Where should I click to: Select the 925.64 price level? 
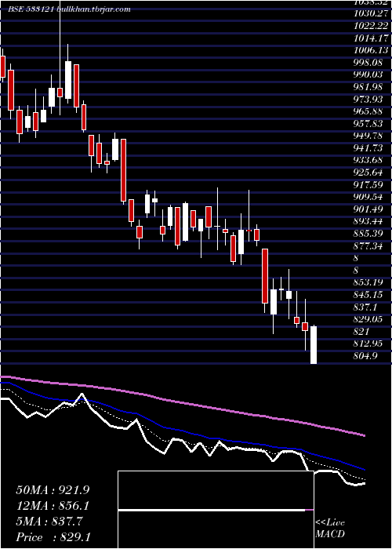[x=369, y=173]
